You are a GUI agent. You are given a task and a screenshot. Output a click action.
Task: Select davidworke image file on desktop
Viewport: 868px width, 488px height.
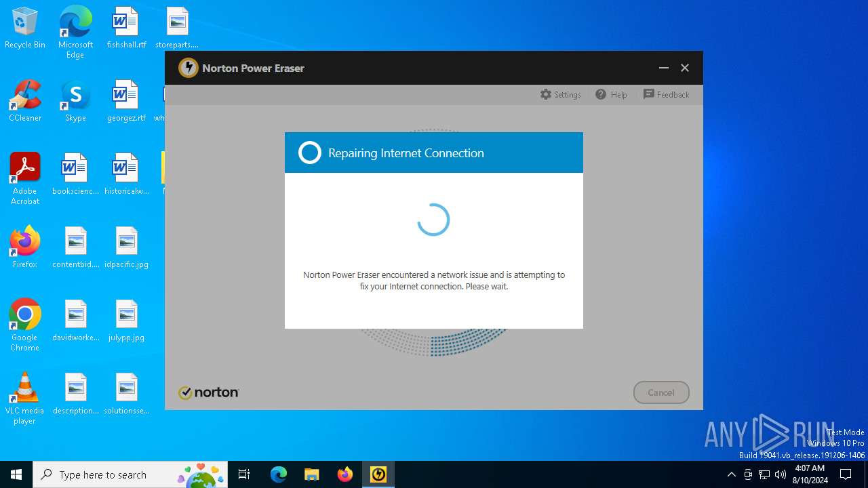coord(75,321)
